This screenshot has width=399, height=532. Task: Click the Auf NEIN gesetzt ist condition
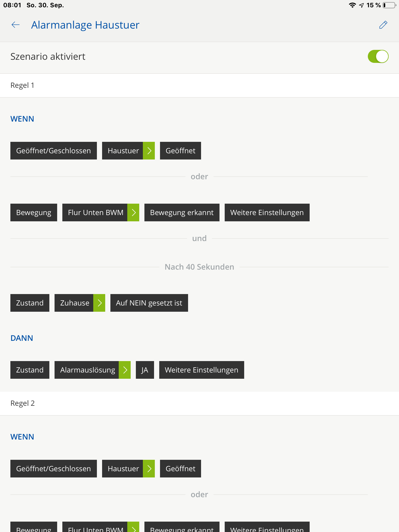pyautogui.click(x=149, y=303)
